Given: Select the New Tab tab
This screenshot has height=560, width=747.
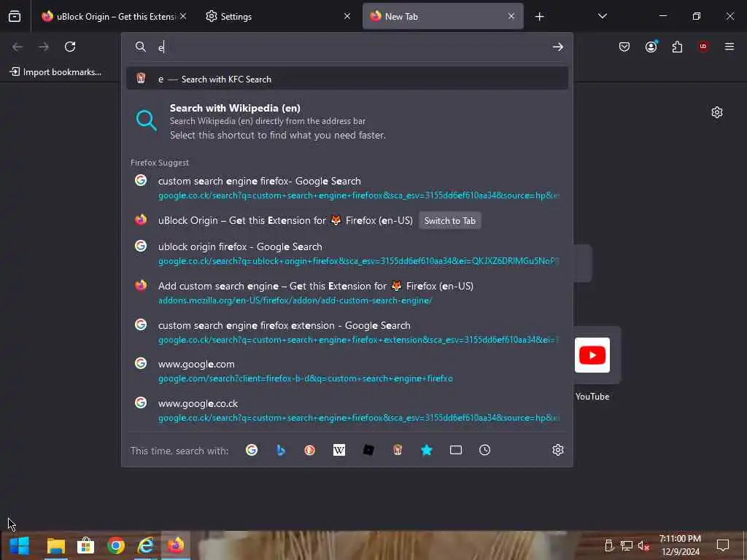Looking at the screenshot, I should point(443,17).
